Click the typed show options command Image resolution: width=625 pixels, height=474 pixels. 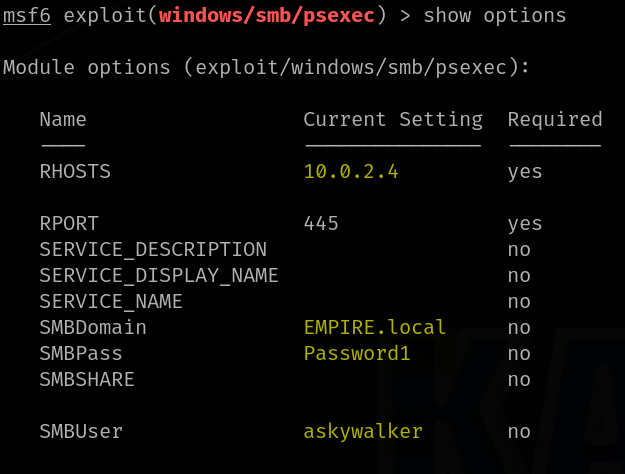[494, 16]
